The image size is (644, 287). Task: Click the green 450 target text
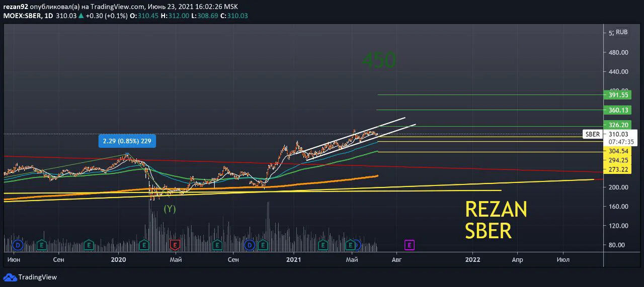click(x=379, y=60)
